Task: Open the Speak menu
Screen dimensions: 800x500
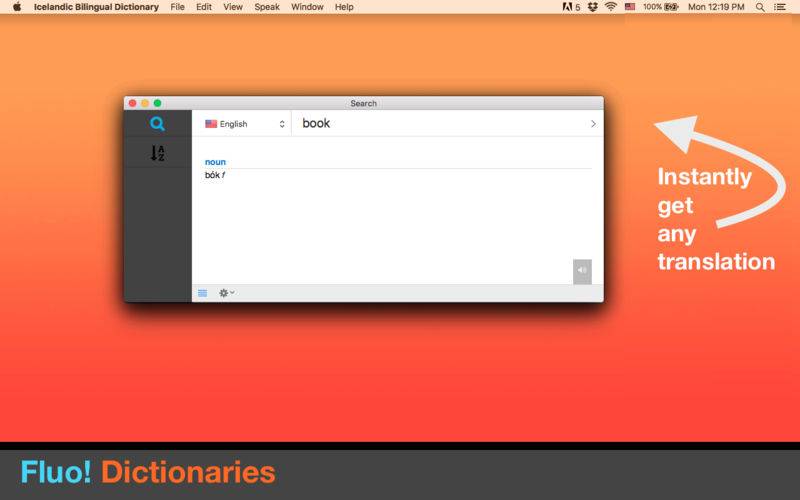Action: pyautogui.click(x=267, y=7)
